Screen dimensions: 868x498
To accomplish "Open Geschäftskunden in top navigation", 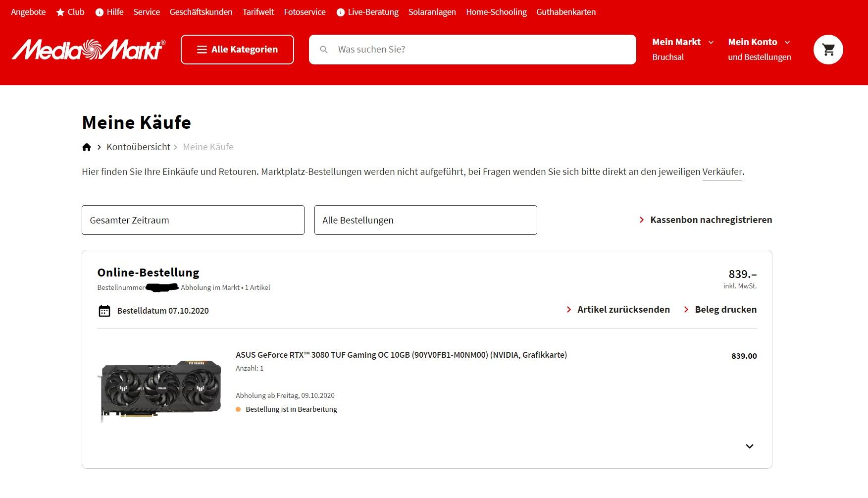I will (x=201, y=12).
